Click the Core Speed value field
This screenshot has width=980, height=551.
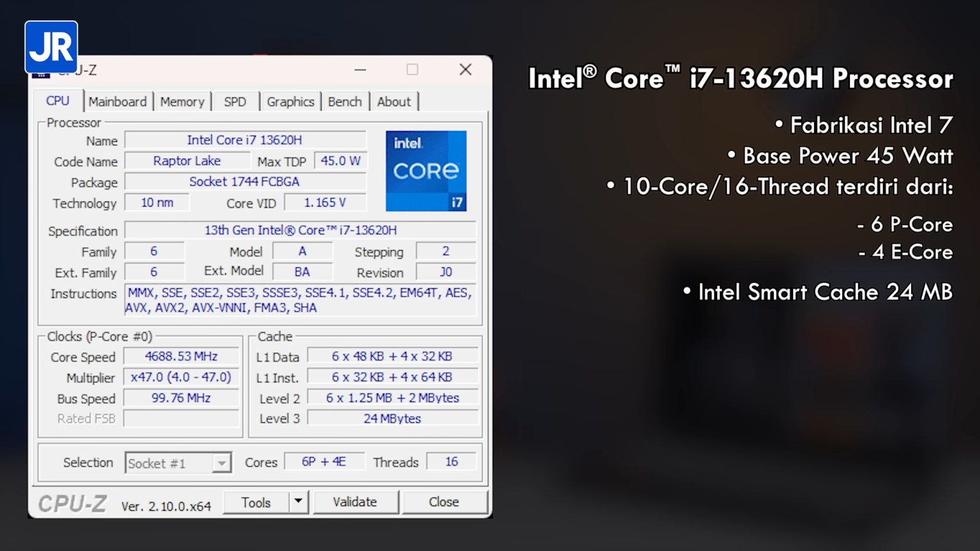point(181,356)
